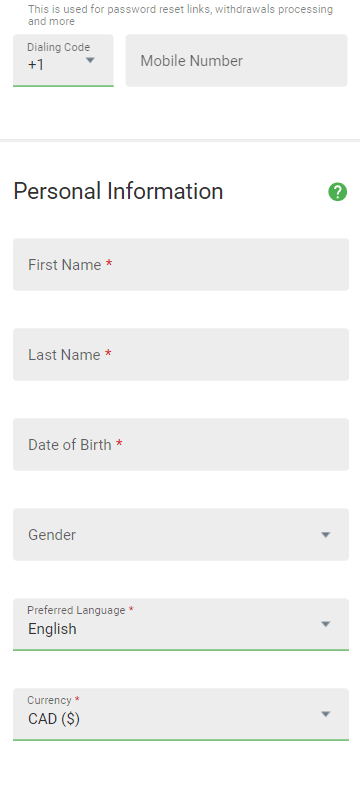The width and height of the screenshot is (360, 787).
Task: Change the CAD ($) currency selection
Action: click(54, 719)
